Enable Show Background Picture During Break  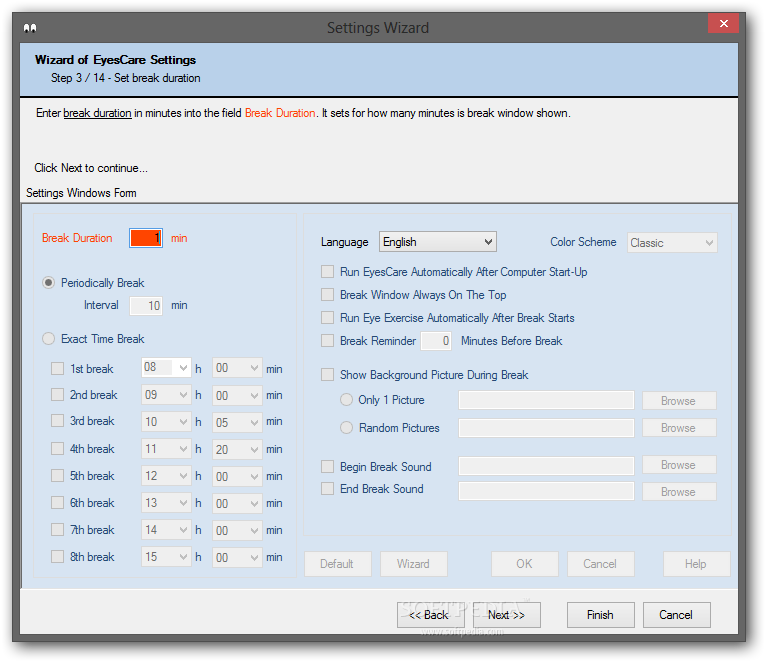point(327,375)
